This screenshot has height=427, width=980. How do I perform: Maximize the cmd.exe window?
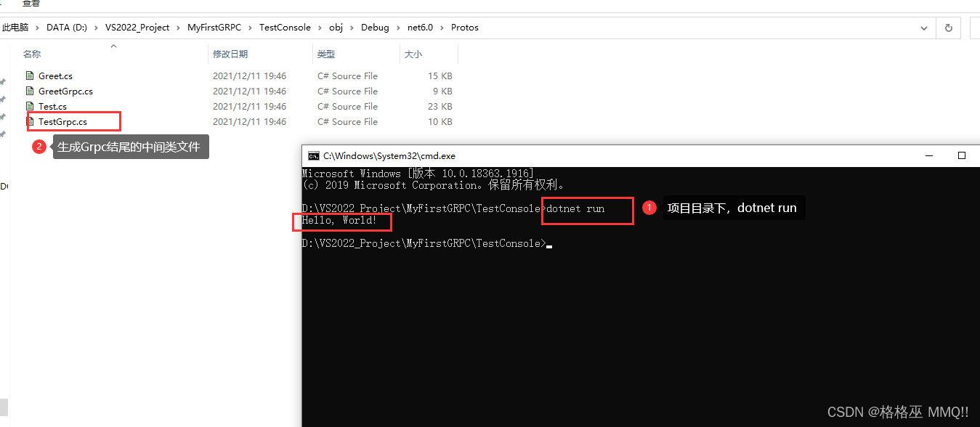point(961,155)
